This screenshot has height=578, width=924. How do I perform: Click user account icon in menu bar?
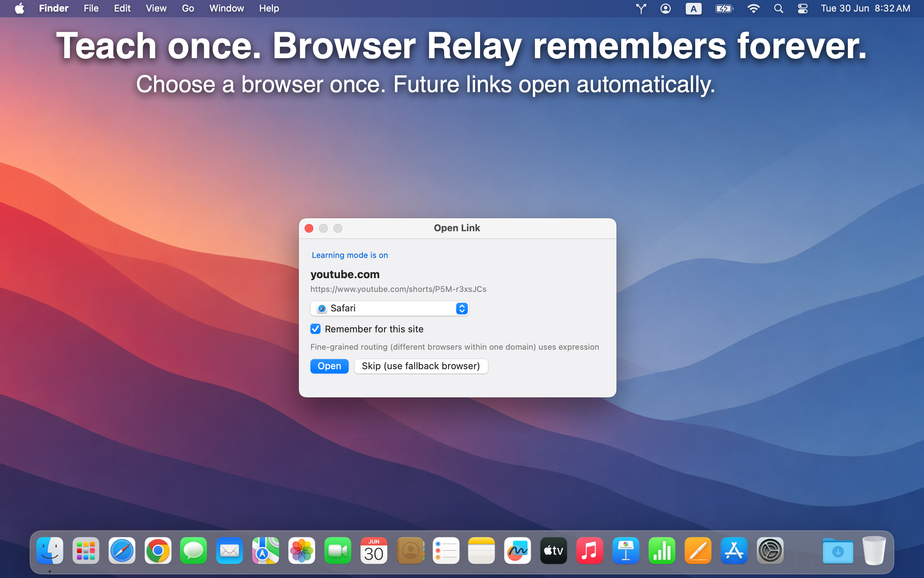point(666,8)
